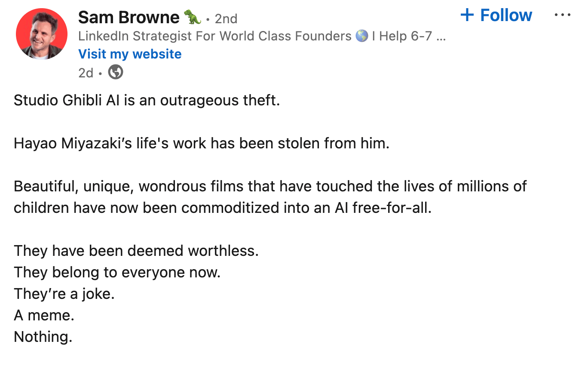
Task: Click the earth emoji in the headline
Action: [x=362, y=36]
